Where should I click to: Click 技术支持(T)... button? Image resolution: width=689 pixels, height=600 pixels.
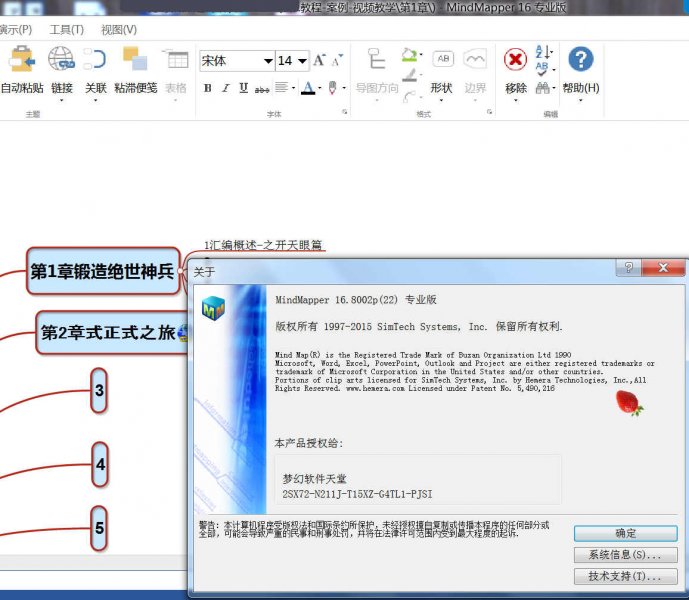coord(625,576)
